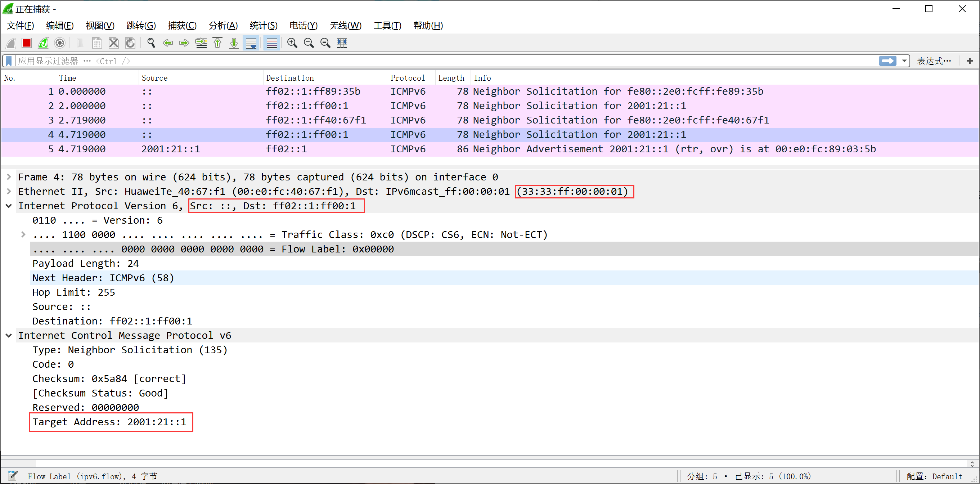Go to specified packet icon
This screenshot has height=484, width=980.
tap(201, 43)
